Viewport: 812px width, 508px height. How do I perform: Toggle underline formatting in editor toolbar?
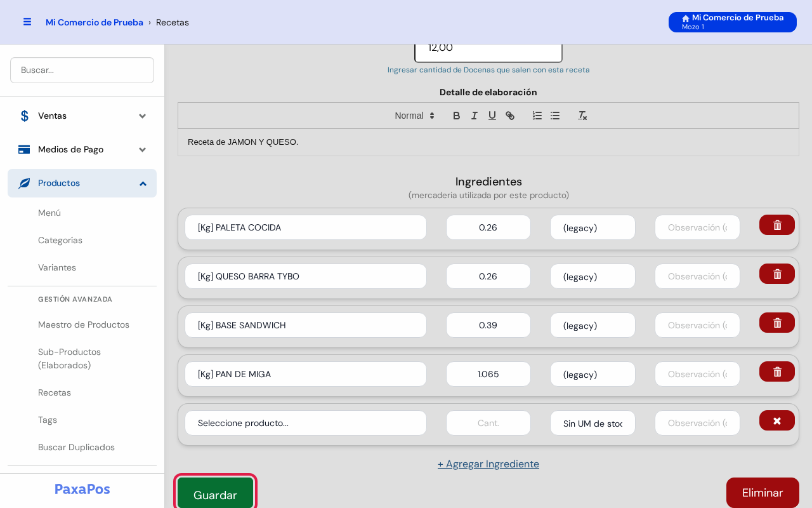coord(492,116)
